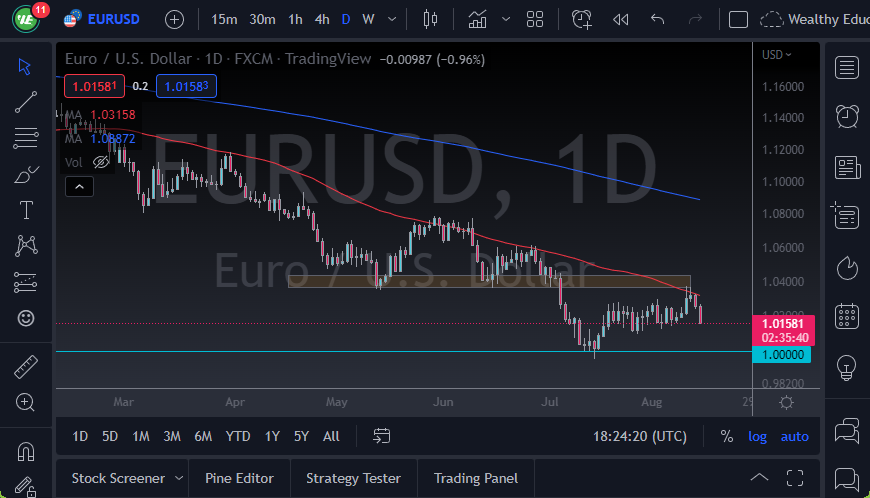Select the W weekly timeframe
870x498 pixels.
coord(368,20)
